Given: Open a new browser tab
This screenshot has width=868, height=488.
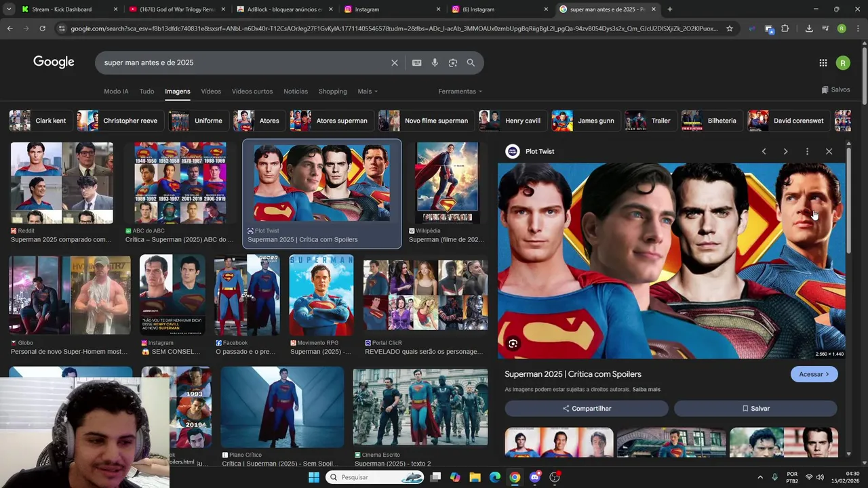Looking at the screenshot, I should point(670,9).
